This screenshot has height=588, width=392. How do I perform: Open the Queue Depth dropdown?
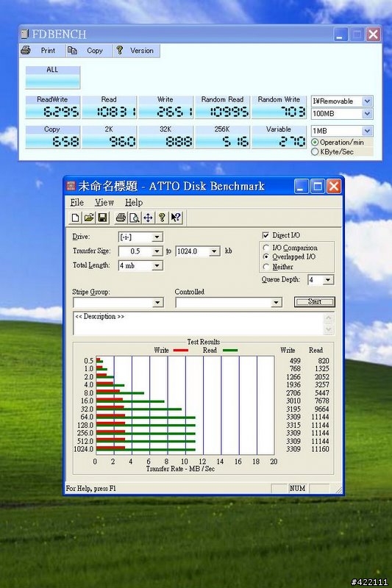(x=328, y=280)
